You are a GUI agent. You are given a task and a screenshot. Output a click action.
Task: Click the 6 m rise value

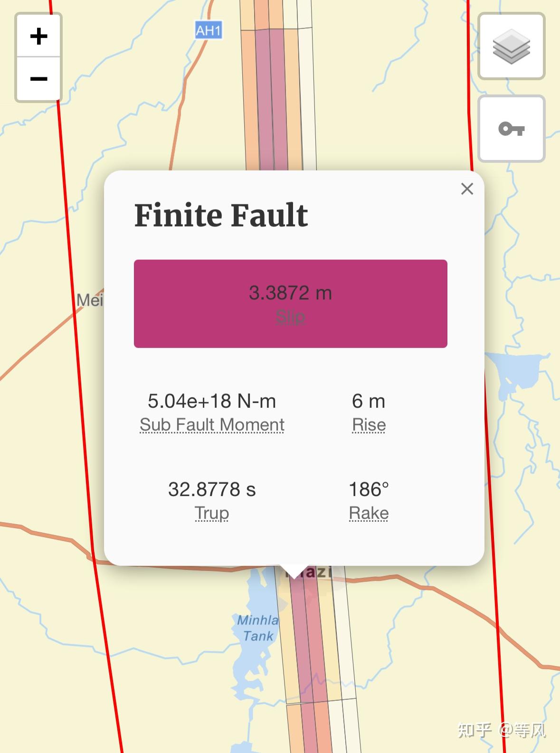click(369, 401)
